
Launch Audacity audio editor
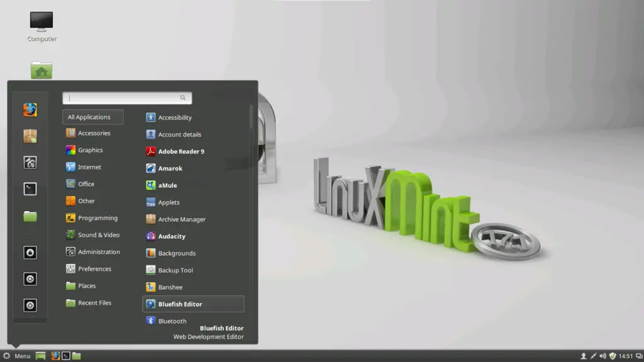[x=194, y=236]
